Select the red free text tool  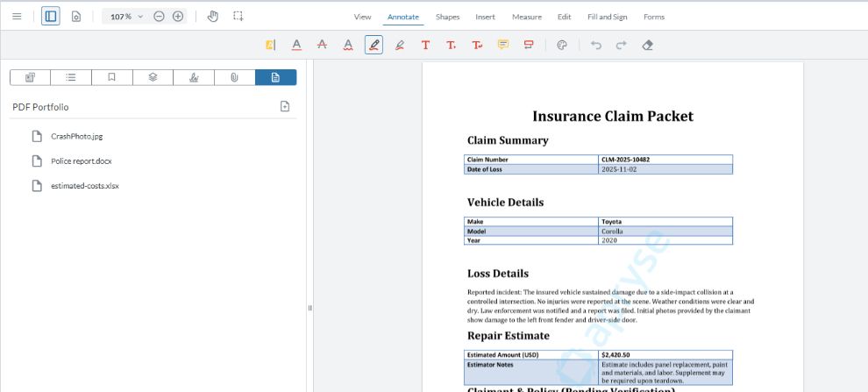(425, 45)
